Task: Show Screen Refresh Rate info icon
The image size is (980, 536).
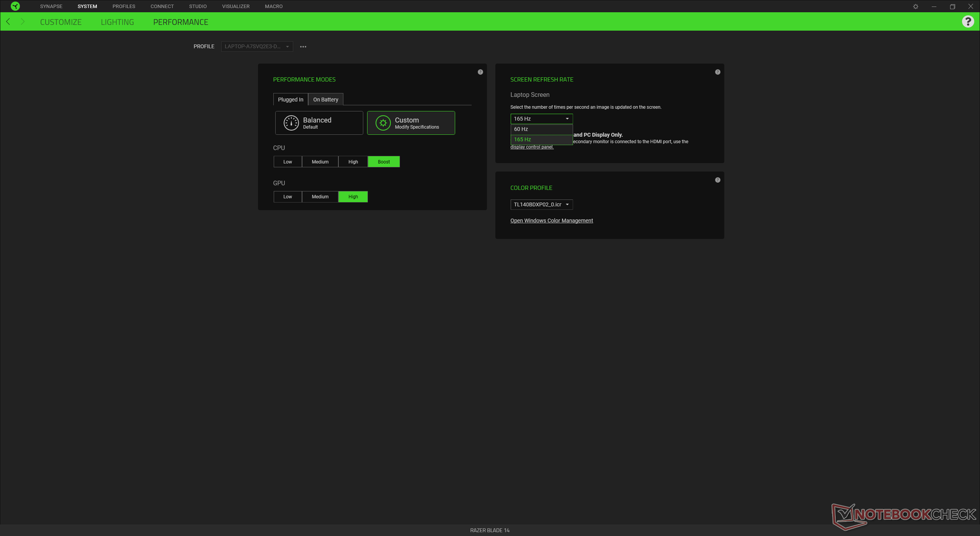Action: 718,72
